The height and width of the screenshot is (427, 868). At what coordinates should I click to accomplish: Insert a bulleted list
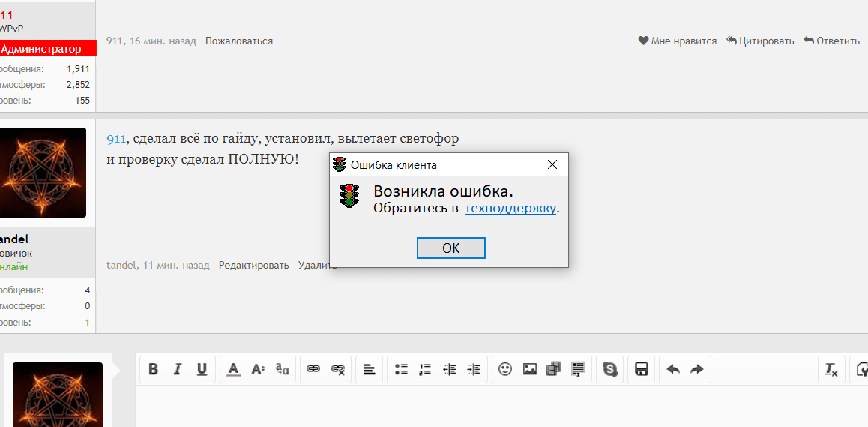(402, 369)
